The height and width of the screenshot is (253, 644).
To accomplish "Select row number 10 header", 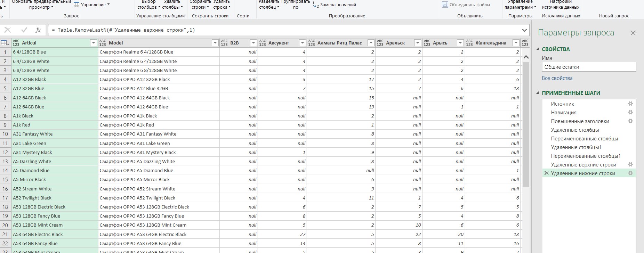I will pos(5,134).
